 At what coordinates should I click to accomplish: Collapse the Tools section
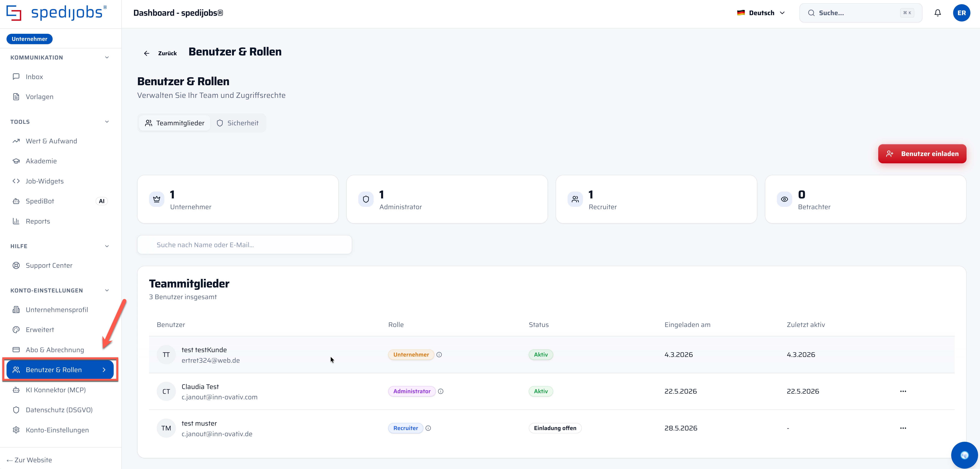pos(107,122)
